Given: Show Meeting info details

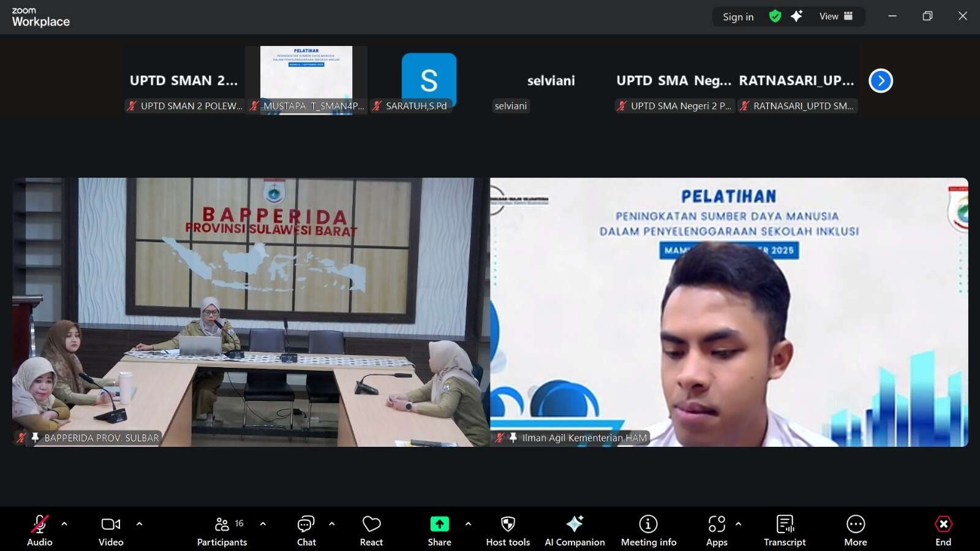Looking at the screenshot, I should click(x=648, y=530).
